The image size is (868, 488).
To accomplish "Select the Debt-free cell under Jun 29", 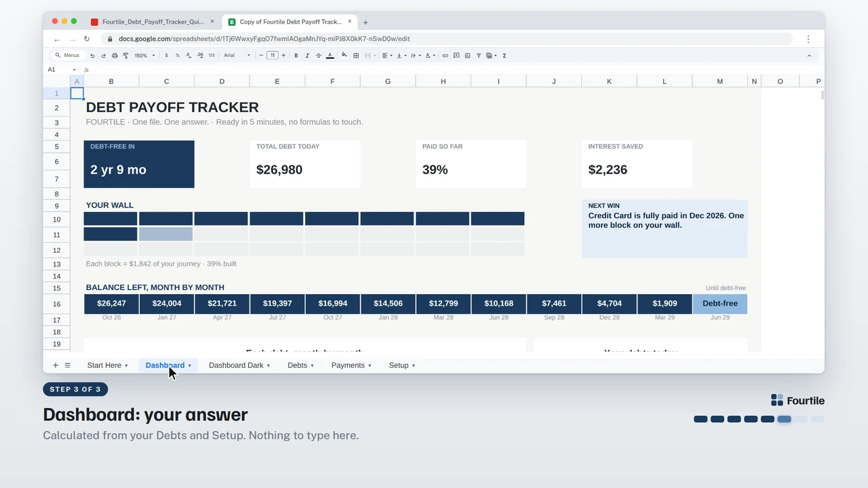I will tap(720, 304).
